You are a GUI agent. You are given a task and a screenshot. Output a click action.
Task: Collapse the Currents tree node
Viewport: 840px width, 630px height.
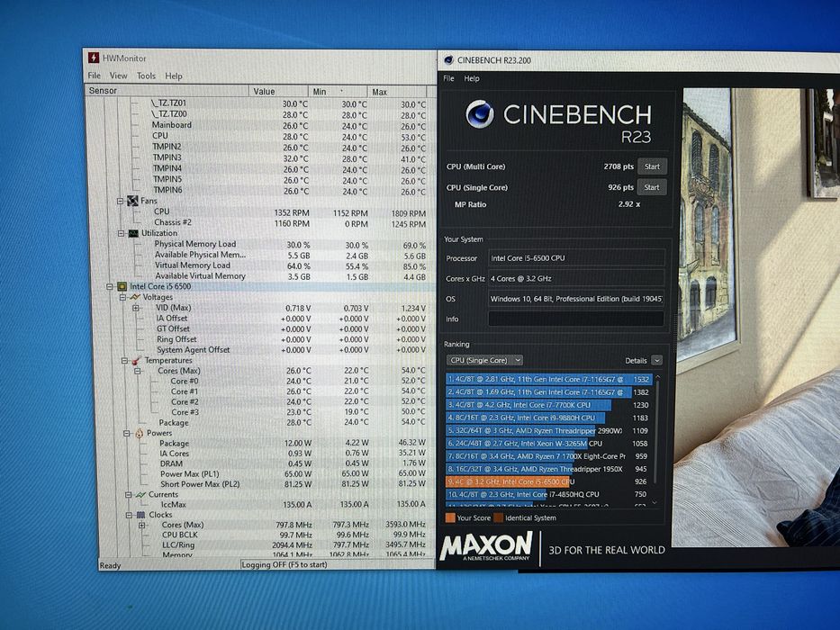tap(128, 494)
